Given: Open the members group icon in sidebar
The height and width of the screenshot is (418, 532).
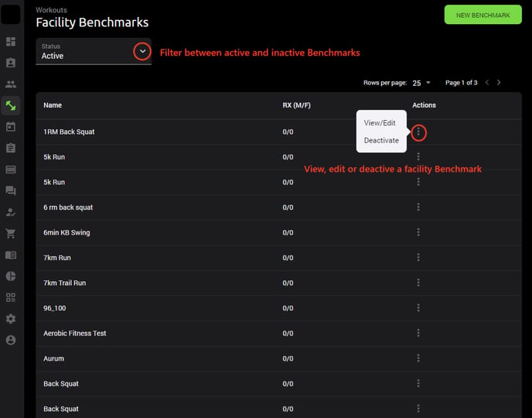Looking at the screenshot, I should click(x=11, y=84).
